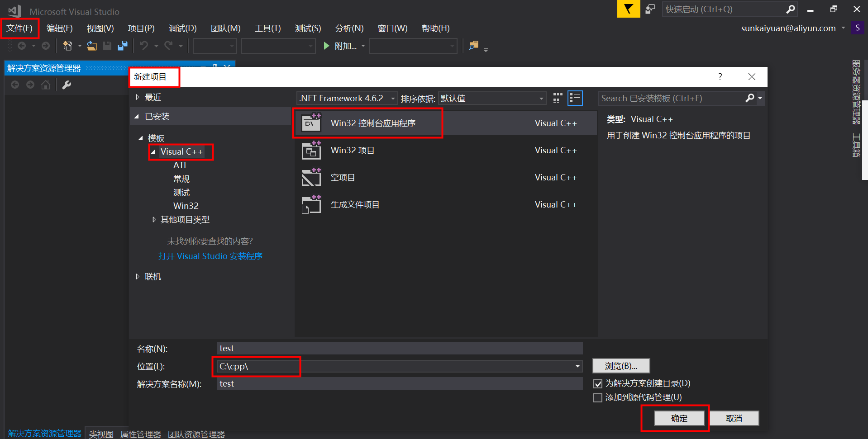Screen dimensions: 868x439
Task: Click the green Start/Attach play icon
Action: coord(326,46)
